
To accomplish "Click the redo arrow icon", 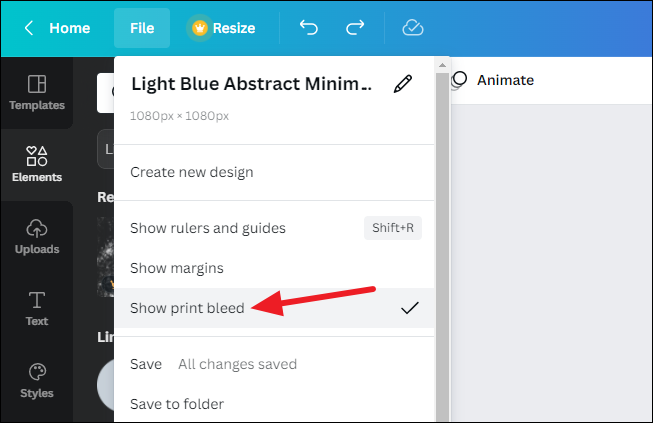I will tap(355, 28).
